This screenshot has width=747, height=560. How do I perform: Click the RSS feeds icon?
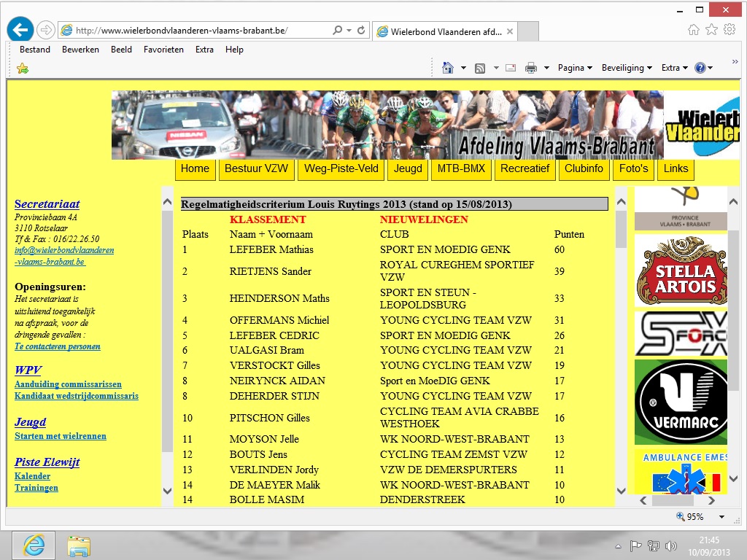click(x=480, y=68)
